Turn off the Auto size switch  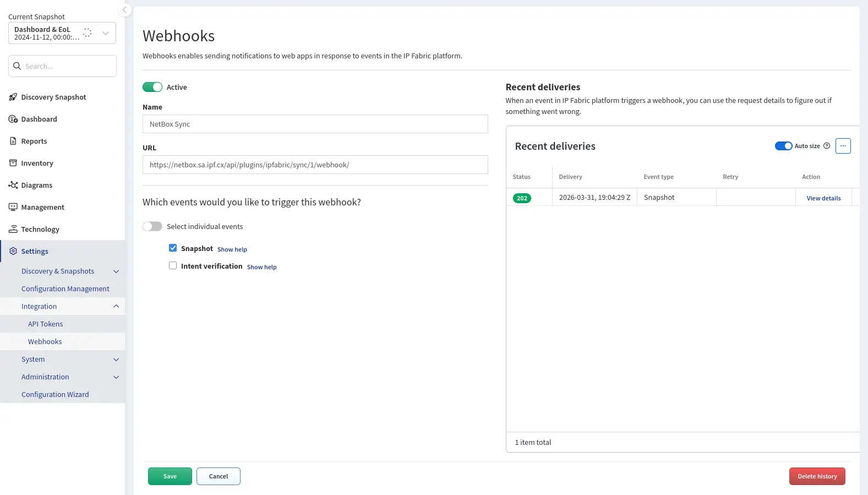tap(783, 146)
